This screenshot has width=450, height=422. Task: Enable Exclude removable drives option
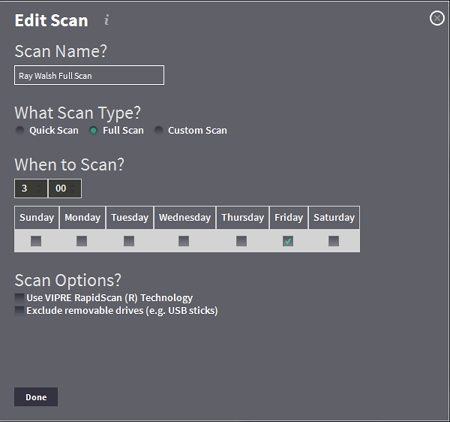point(19,311)
